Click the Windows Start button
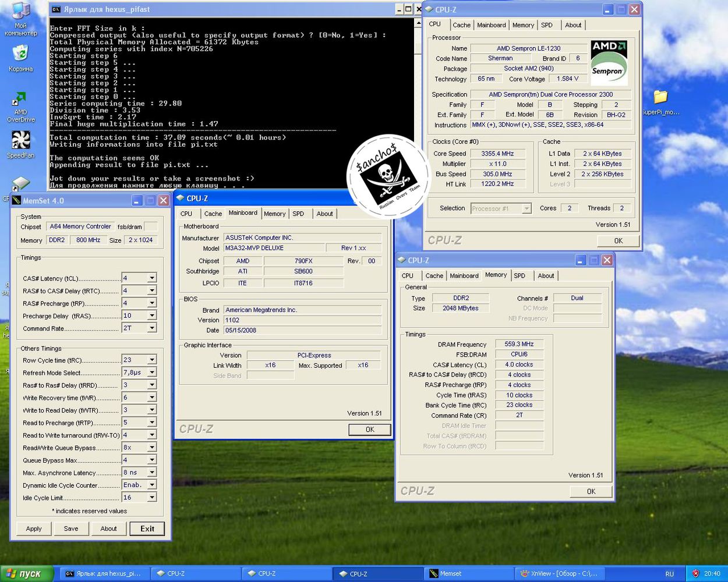Viewport: 728px width, 582px height. [27, 573]
